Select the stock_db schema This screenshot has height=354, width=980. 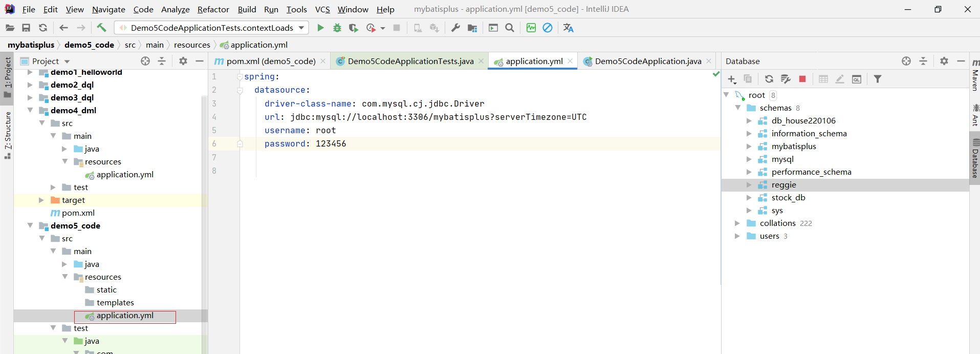click(788, 198)
